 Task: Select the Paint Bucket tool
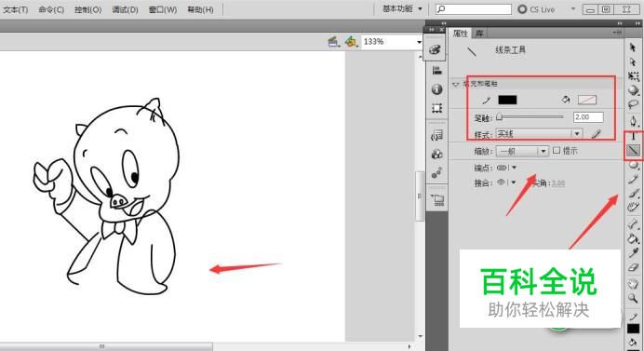coord(634,238)
